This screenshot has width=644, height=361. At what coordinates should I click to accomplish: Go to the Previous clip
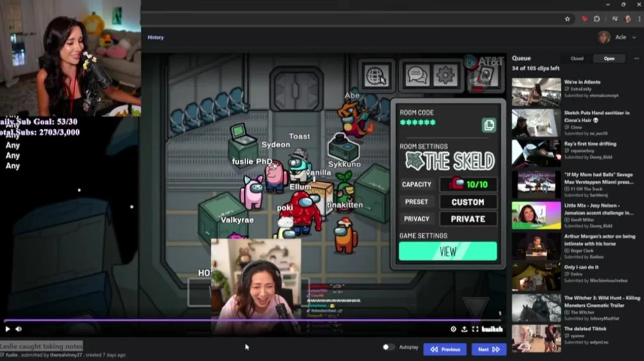point(445,349)
